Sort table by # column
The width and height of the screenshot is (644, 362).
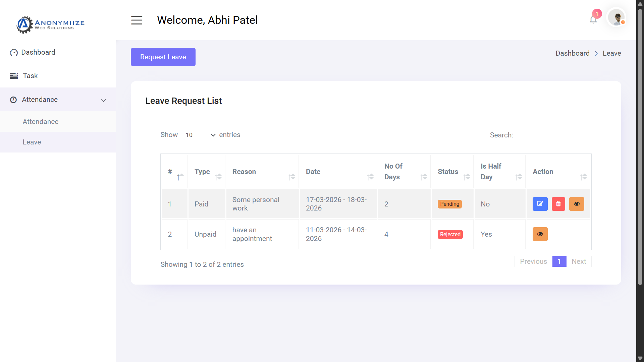pos(174,172)
